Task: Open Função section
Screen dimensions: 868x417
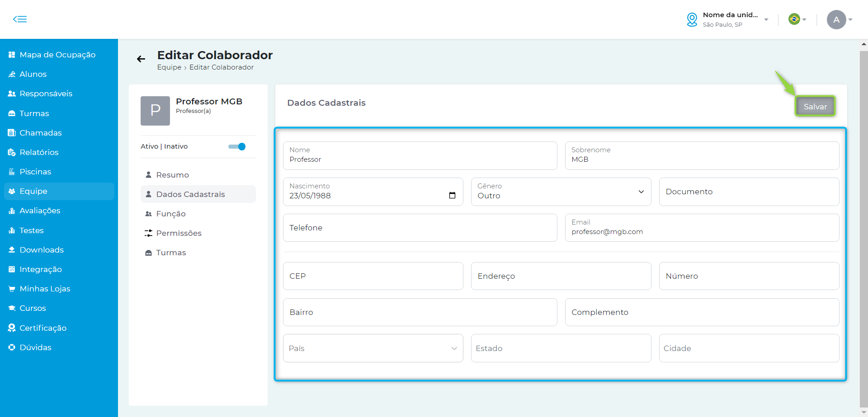Action: click(198, 214)
